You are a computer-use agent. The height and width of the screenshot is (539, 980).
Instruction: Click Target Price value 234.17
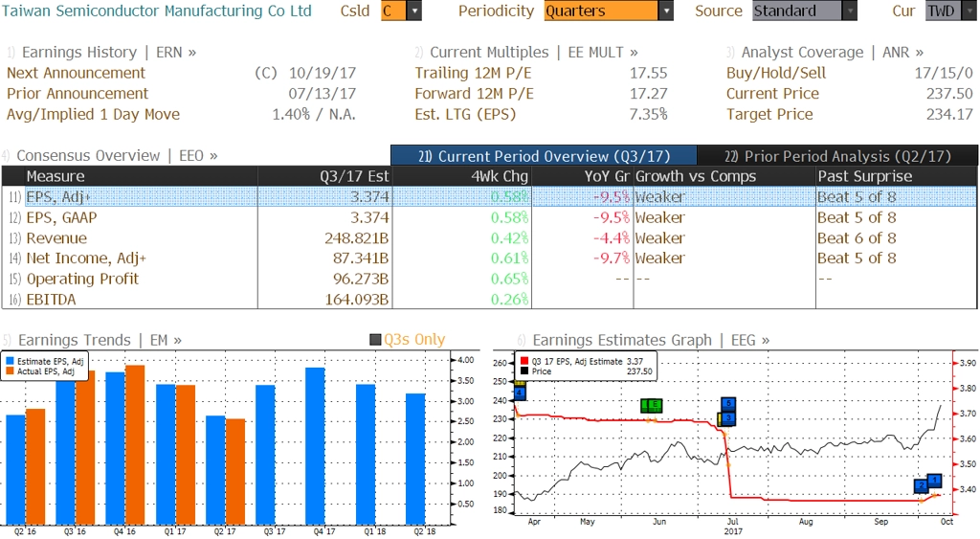(949, 115)
